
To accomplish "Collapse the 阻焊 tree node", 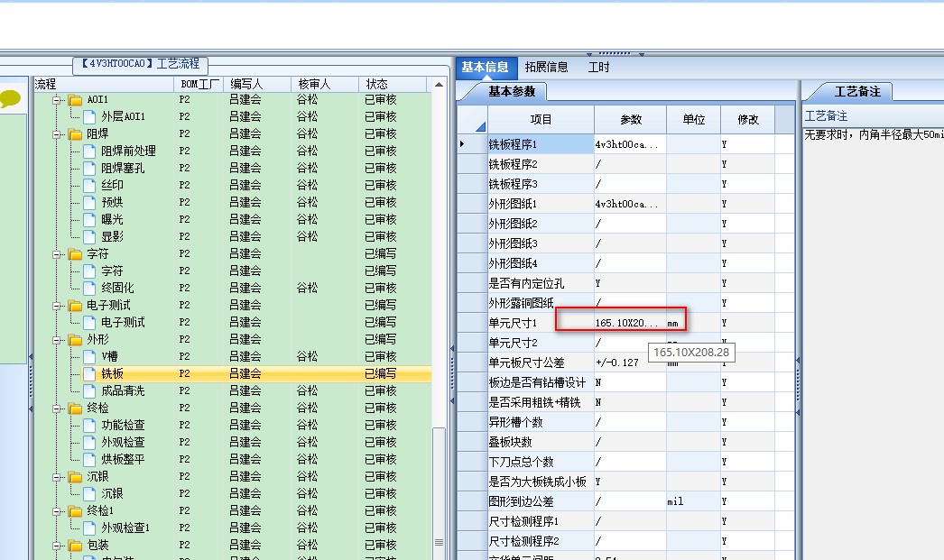I will [x=57, y=134].
